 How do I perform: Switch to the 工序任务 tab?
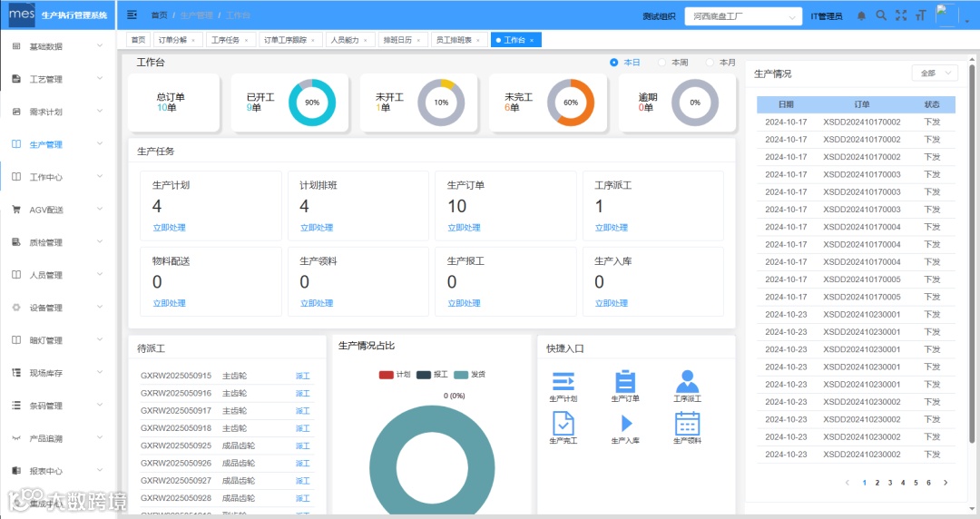pos(230,40)
